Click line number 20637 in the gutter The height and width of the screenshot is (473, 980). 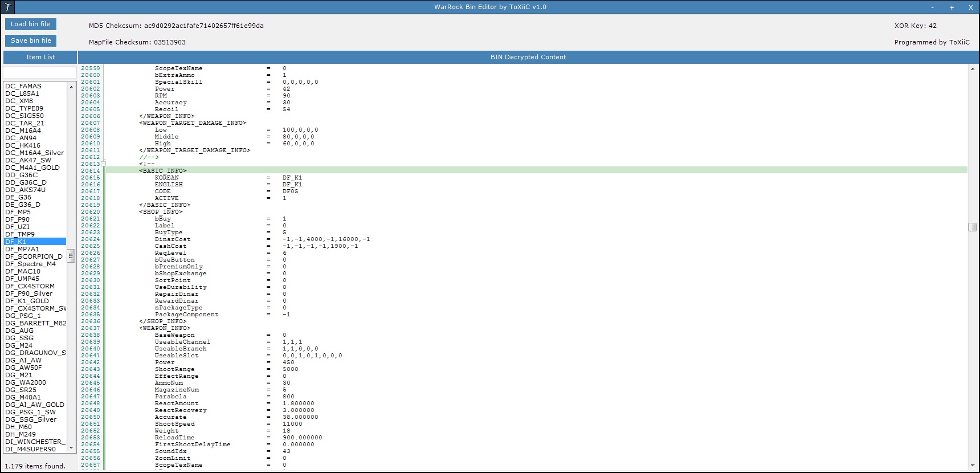[x=90, y=328]
